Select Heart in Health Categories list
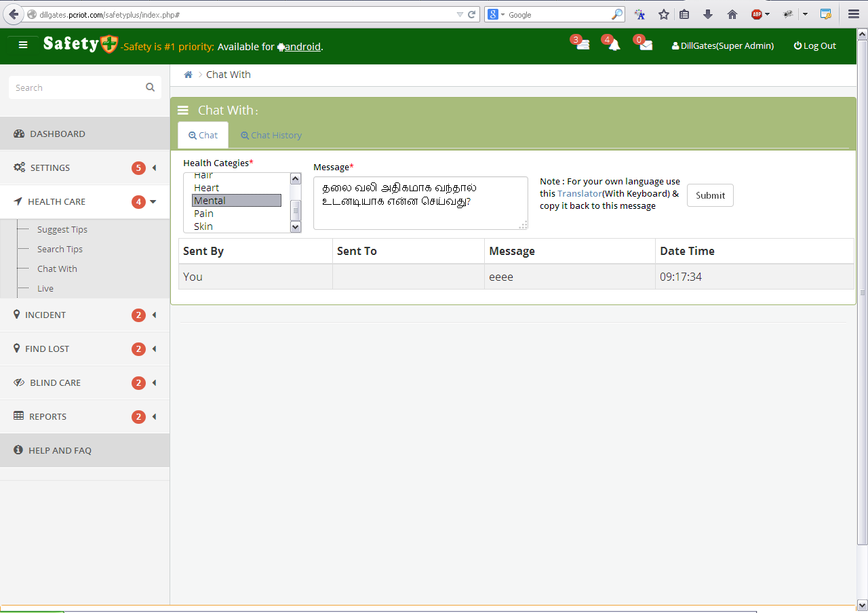Screen dimensions: 868x613 [237, 188]
